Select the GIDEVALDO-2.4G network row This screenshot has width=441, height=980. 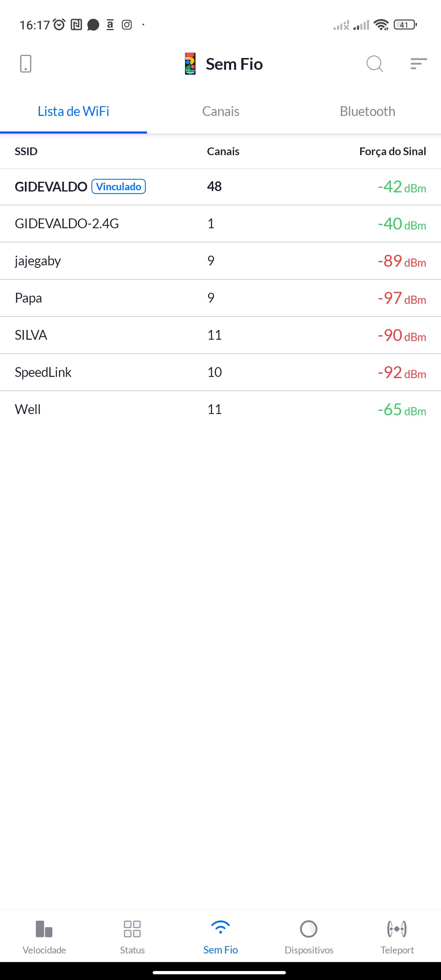tap(220, 224)
